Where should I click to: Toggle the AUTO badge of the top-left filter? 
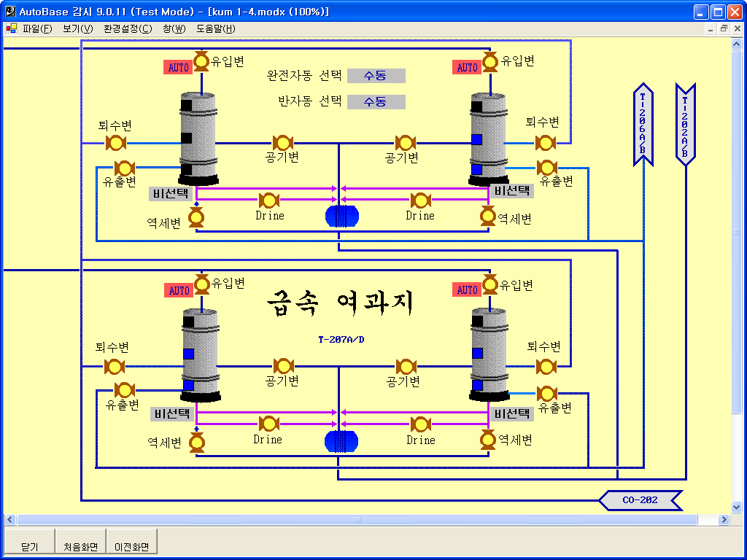click(x=178, y=68)
